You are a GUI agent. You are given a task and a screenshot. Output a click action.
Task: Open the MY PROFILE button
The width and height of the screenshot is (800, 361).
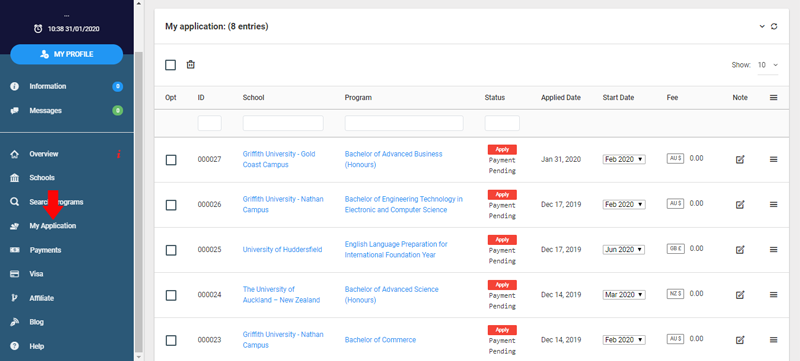67,54
